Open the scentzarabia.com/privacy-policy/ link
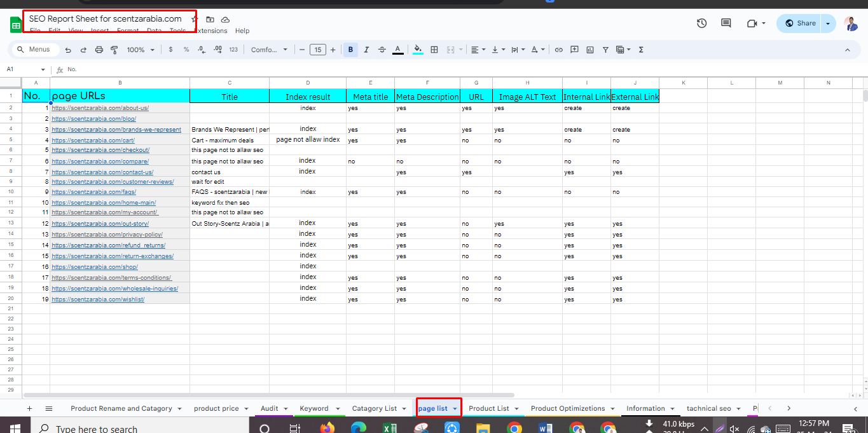The image size is (868, 433). point(107,235)
